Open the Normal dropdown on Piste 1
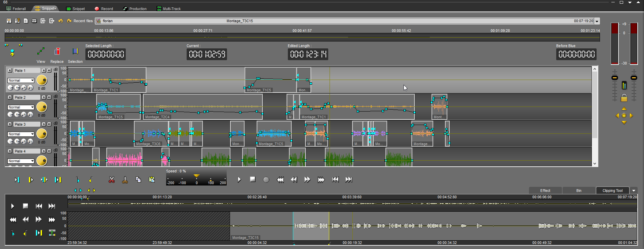 pyautogui.click(x=21, y=80)
